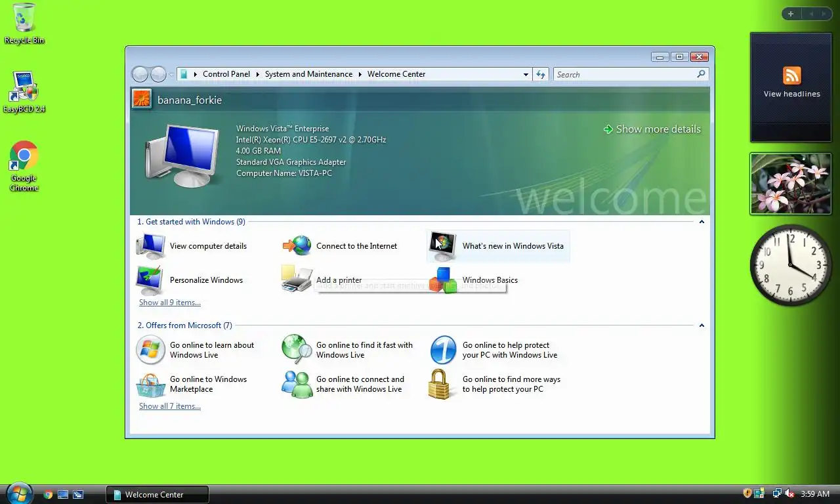840x504 pixels.
Task: Click inside the Search input field
Action: (x=625, y=74)
